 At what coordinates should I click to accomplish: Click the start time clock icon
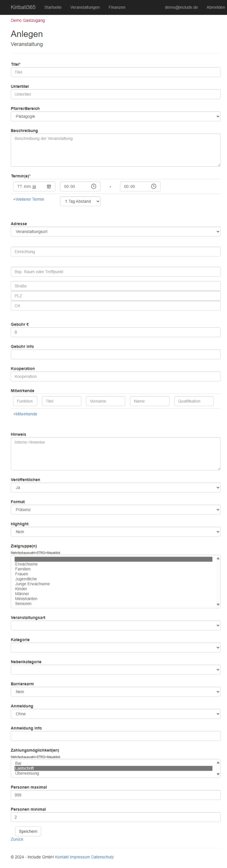pyautogui.click(x=93, y=186)
